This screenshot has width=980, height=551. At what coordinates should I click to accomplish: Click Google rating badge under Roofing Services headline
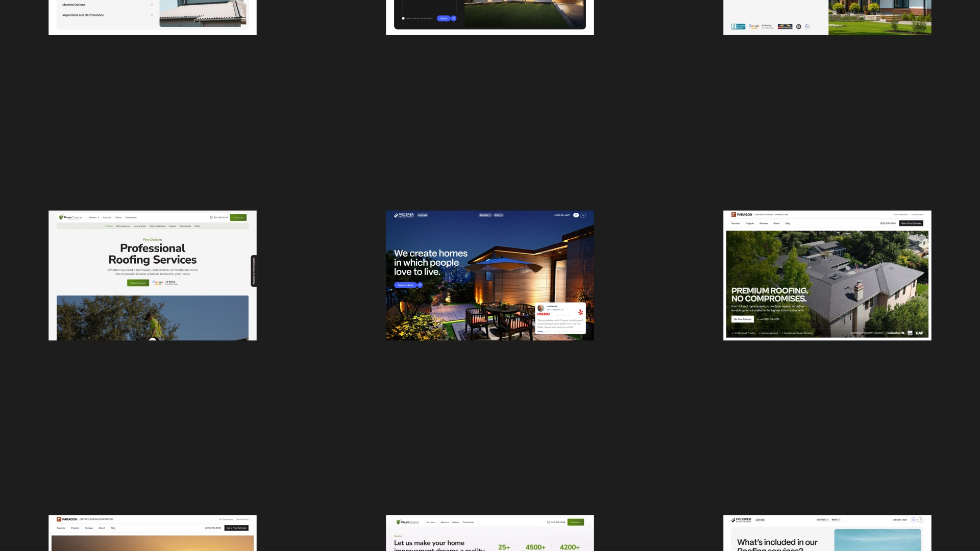pos(165,282)
